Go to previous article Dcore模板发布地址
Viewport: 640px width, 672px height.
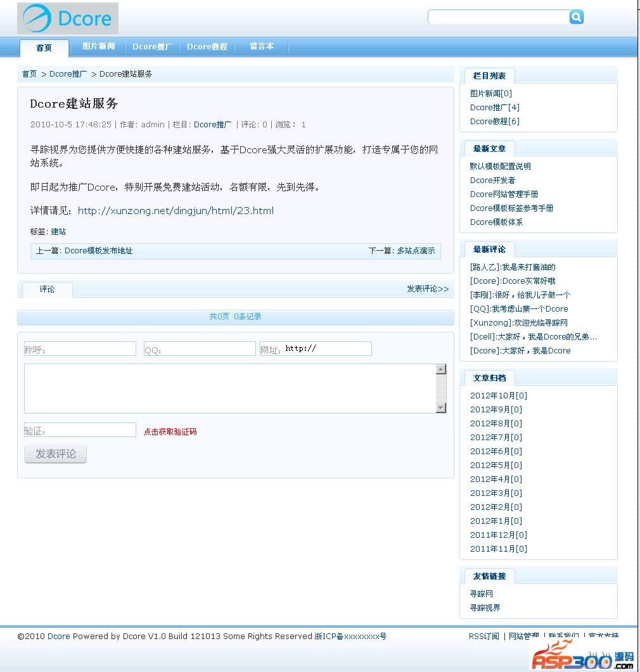99,251
